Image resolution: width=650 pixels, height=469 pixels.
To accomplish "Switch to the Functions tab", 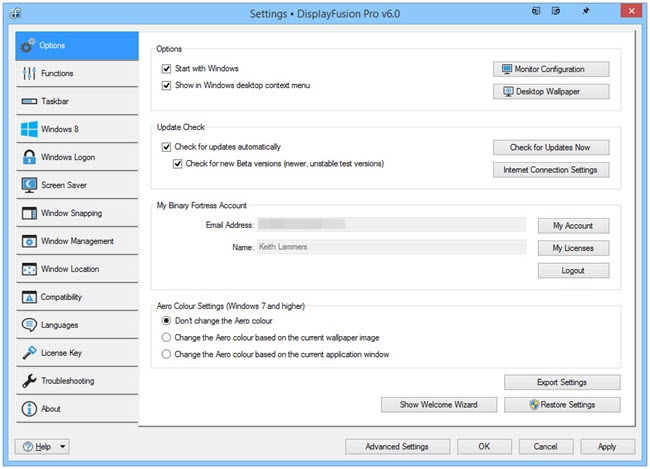I will click(x=77, y=73).
